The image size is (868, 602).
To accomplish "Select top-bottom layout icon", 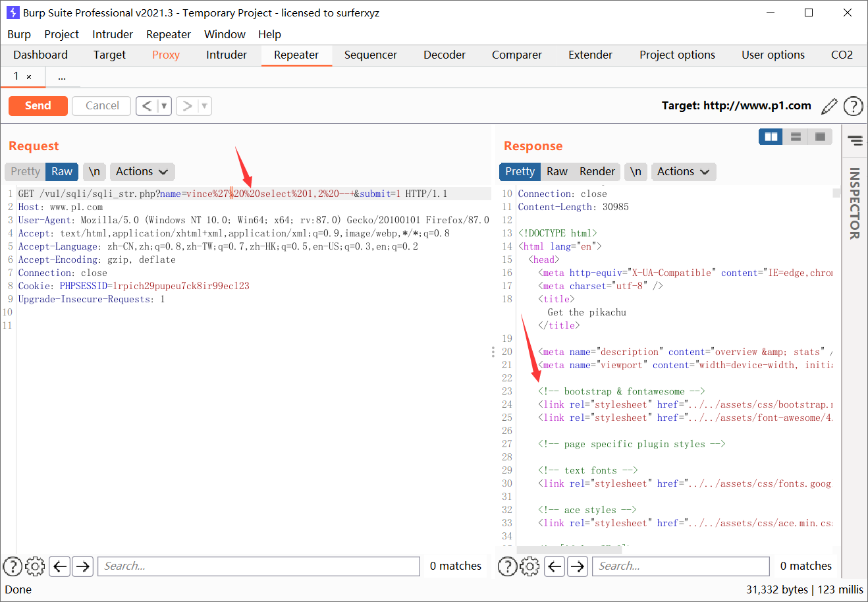I will point(796,136).
